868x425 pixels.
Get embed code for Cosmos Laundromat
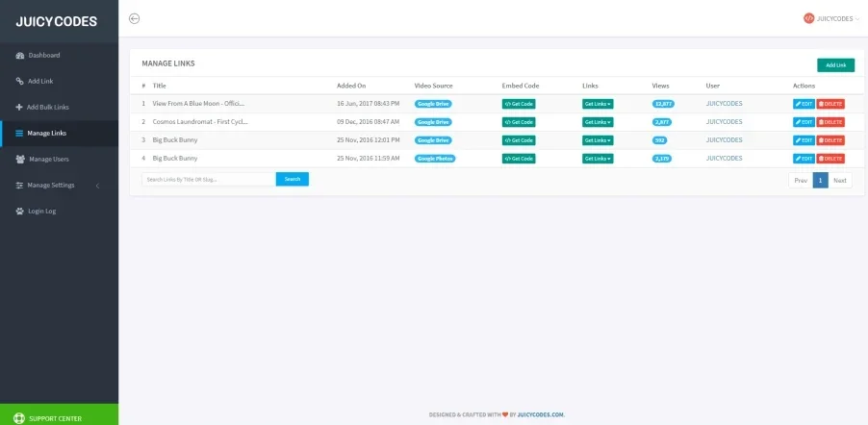coord(519,122)
